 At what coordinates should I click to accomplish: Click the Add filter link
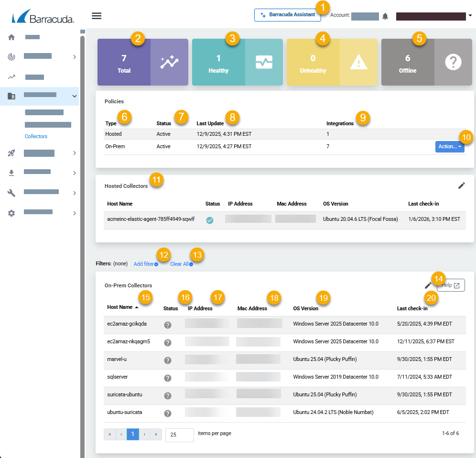(145, 264)
